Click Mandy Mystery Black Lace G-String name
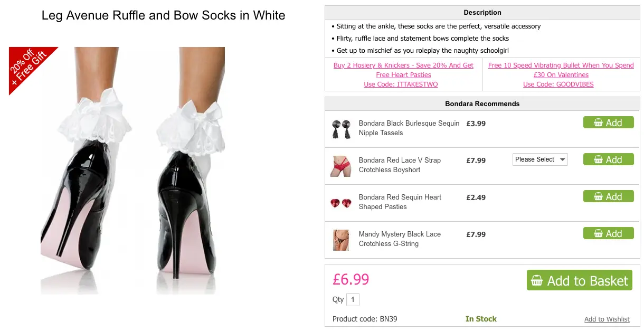Image resolution: width=644 pixels, height=331 pixels. click(400, 239)
